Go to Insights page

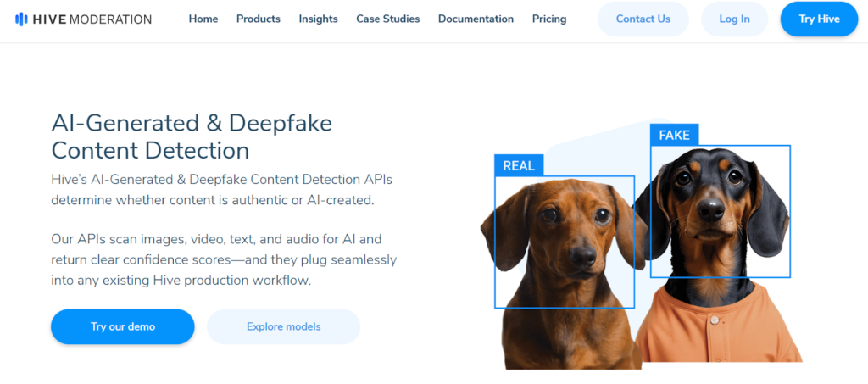coord(319,19)
